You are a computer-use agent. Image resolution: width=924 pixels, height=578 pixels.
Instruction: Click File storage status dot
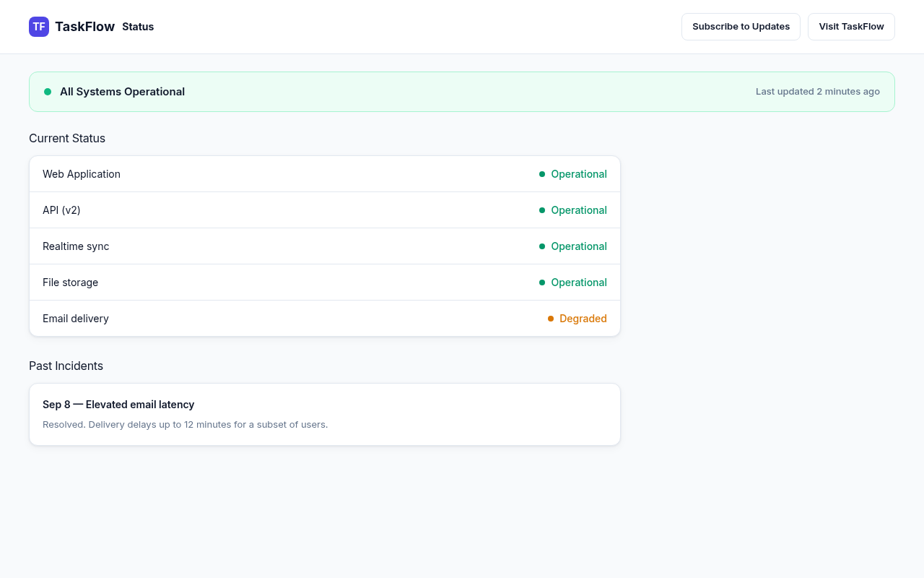click(x=542, y=282)
